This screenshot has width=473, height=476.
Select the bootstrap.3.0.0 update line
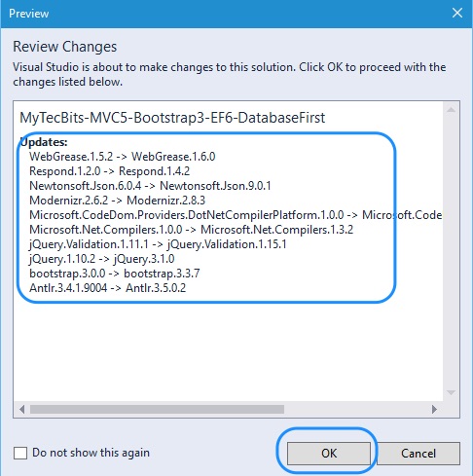tap(115, 274)
